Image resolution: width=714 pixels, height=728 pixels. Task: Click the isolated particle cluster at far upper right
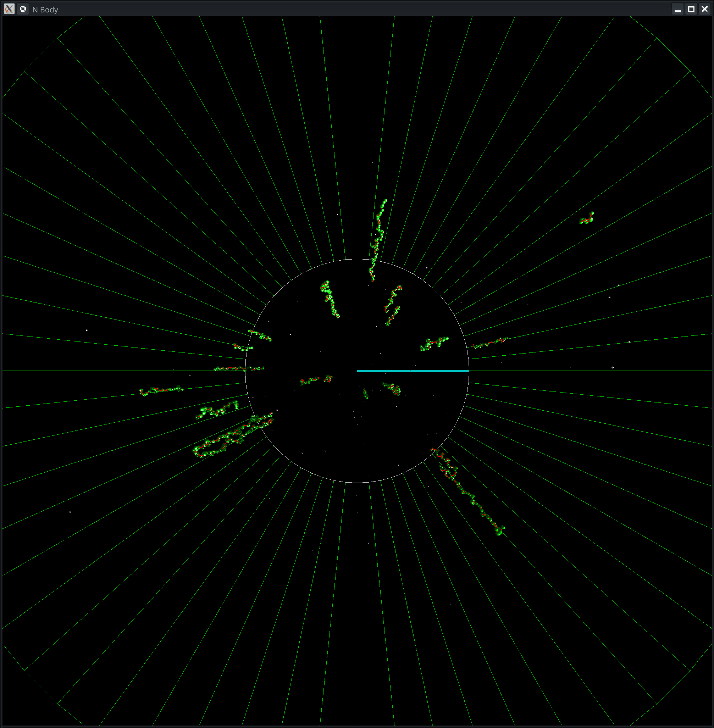pyautogui.click(x=587, y=219)
